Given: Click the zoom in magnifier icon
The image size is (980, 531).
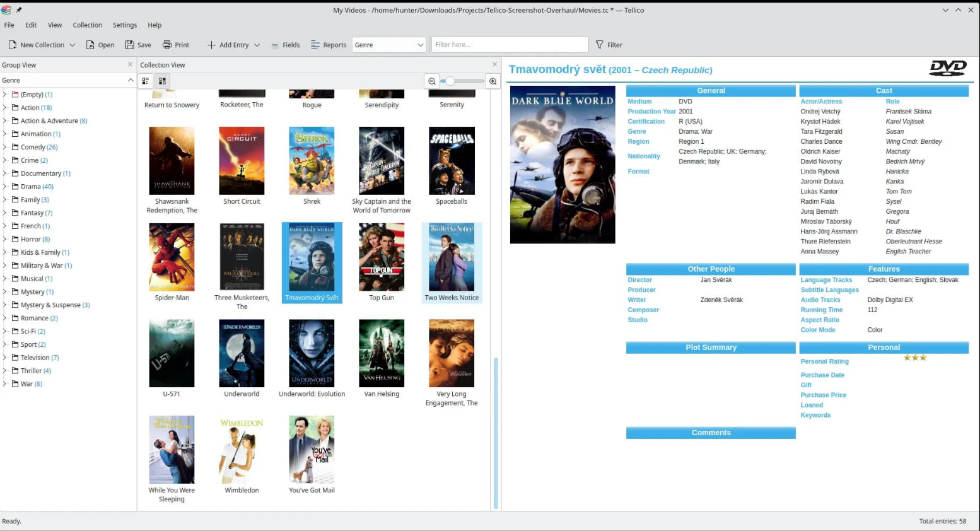Looking at the screenshot, I should click(493, 81).
